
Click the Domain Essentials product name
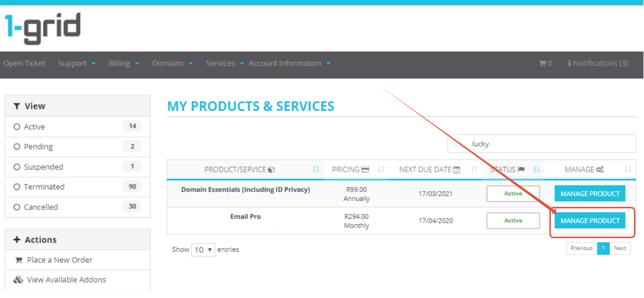point(245,190)
